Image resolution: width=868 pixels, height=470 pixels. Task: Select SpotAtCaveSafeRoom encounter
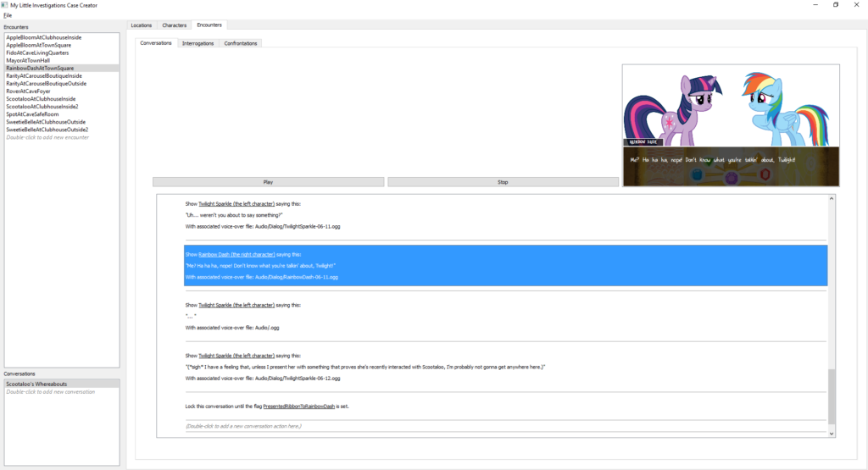pos(61,114)
